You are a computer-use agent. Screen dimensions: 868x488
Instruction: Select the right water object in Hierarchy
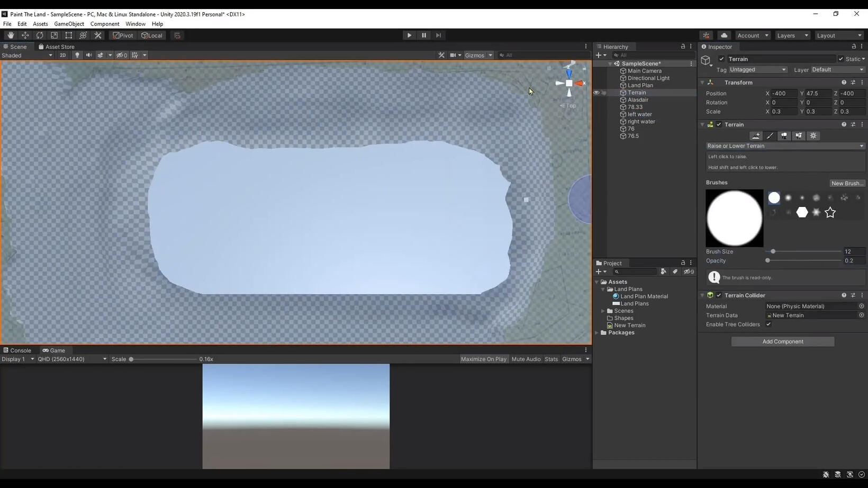point(642,122)
